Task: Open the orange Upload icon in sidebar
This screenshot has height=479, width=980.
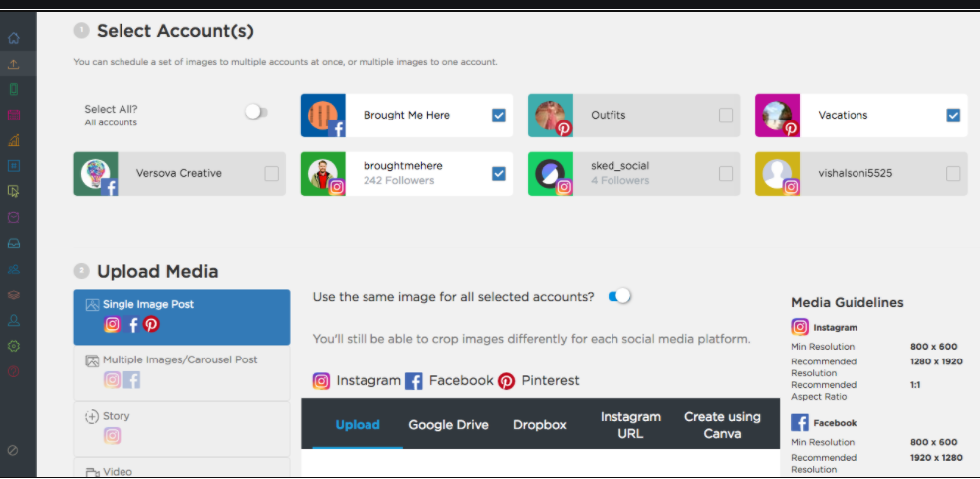Action: click(x=14, y=64)
